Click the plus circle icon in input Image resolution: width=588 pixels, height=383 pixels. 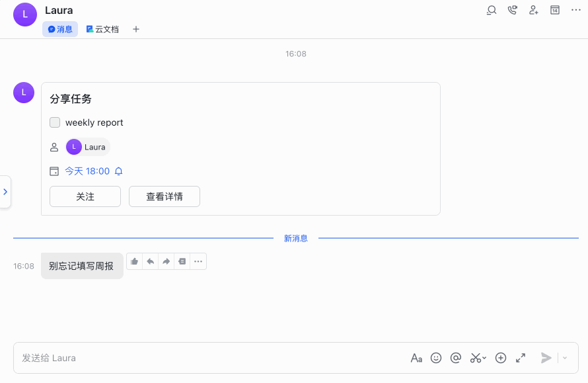pyautogui.click(x=501, y=358)
